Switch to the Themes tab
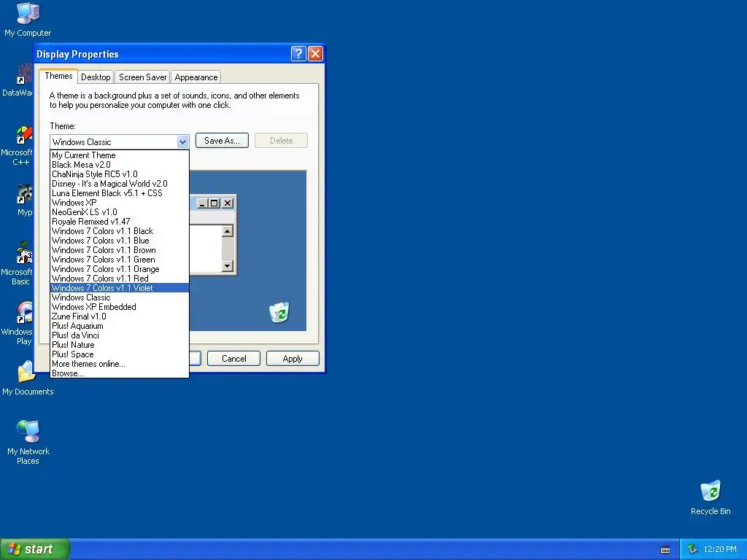 (58, 76)
